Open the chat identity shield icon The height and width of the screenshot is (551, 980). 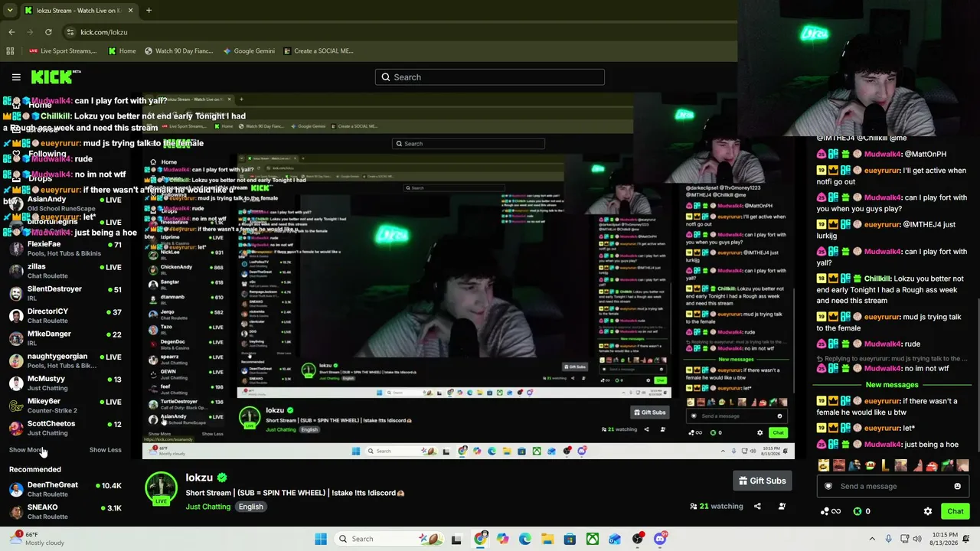(828, 486)
